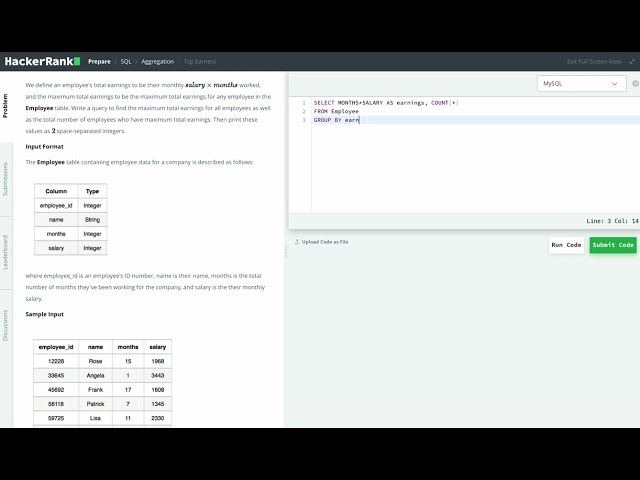Screen dimensions: 640x480
Task: Click the panel divider resize handle
Action: pos(286,251)
